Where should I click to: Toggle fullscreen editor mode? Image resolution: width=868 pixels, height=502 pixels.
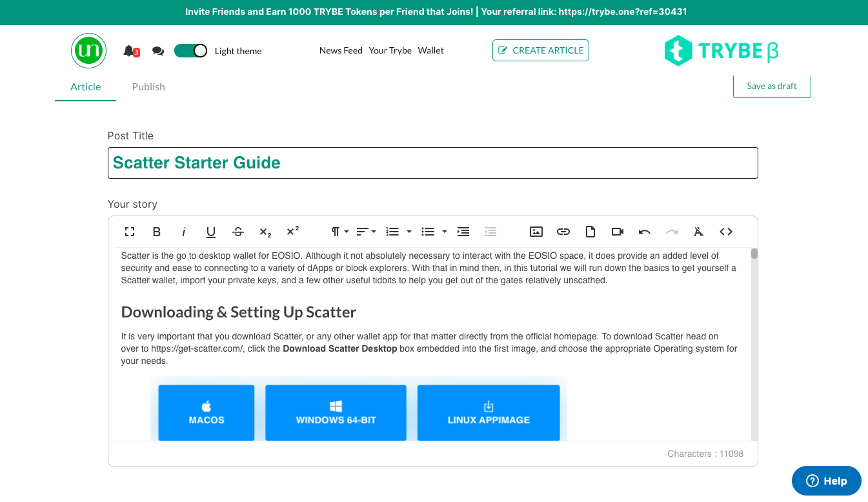click(130, 232)
